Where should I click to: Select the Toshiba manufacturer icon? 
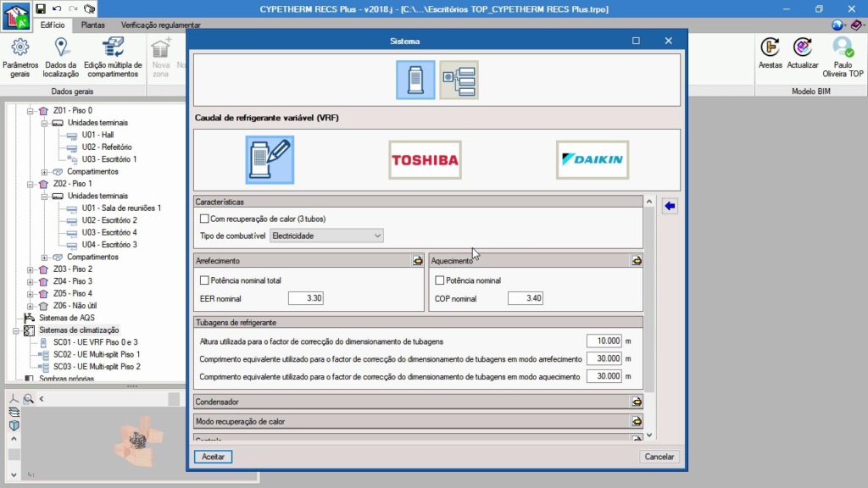(x=424, y=159)
